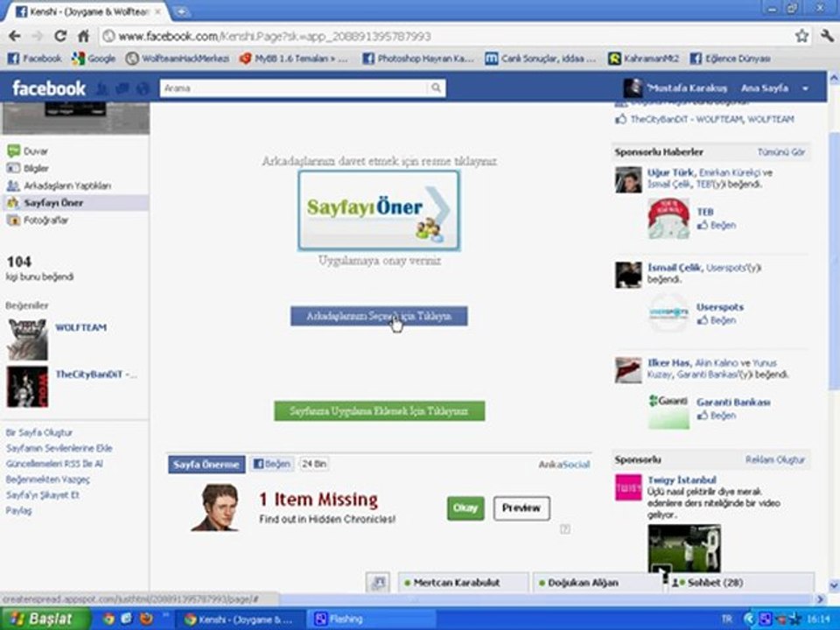The image size is (840, 630).
Task: Open the MyBB 1.6 Temaları bookmark
Action: [294, 59]
